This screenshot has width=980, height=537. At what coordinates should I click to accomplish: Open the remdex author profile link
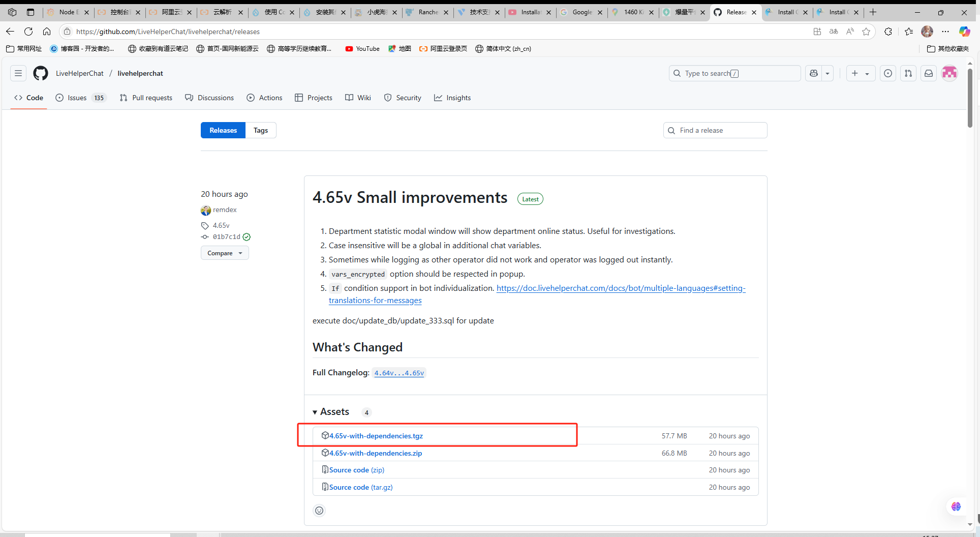pyautogui.click(x=225, y=210)
